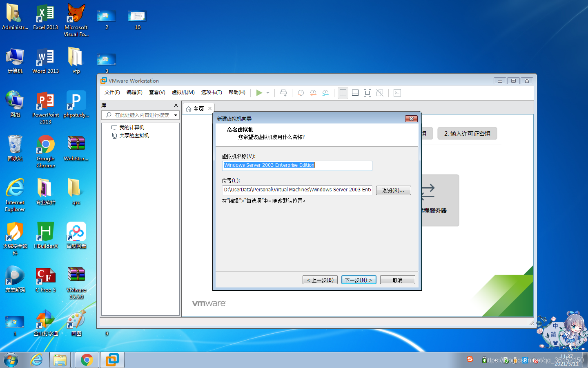Image resolution: width=588 pixels, height=368 pixels.
Task: Click the 上一步(B) back button
Action: [x=320, y=280]
